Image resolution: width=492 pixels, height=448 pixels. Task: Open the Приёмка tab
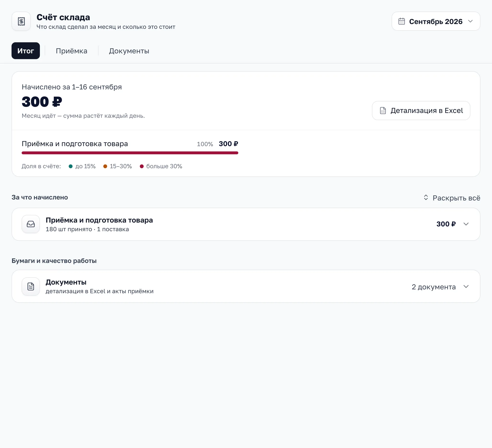[72, 51]
